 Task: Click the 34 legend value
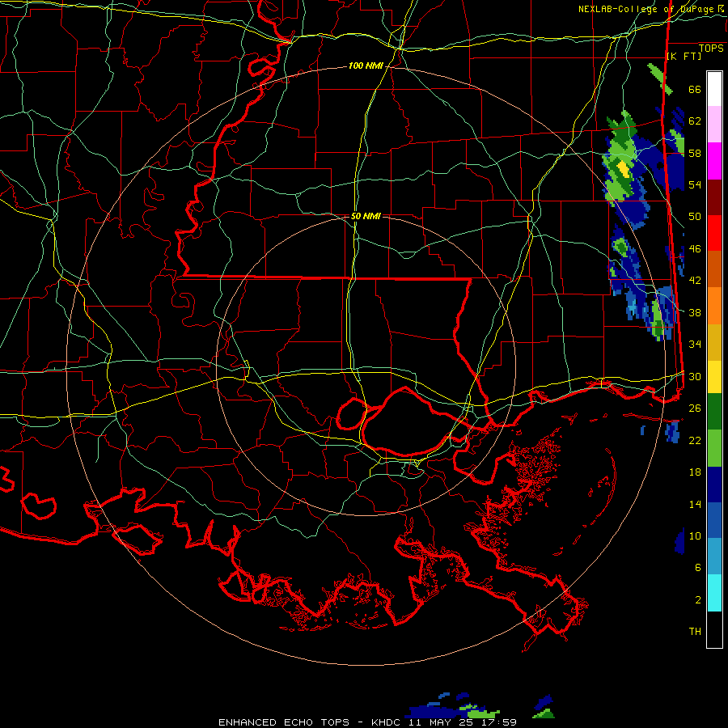(x=695, y=345)
